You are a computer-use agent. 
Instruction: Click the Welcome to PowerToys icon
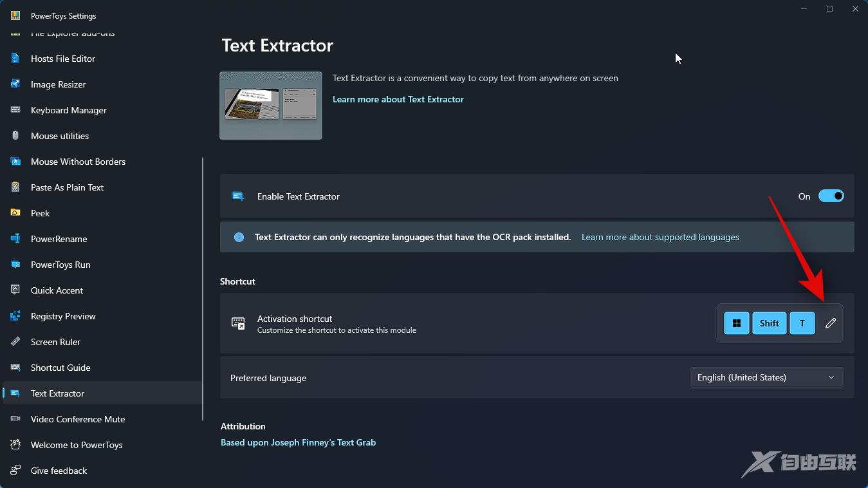coord(15,445)
